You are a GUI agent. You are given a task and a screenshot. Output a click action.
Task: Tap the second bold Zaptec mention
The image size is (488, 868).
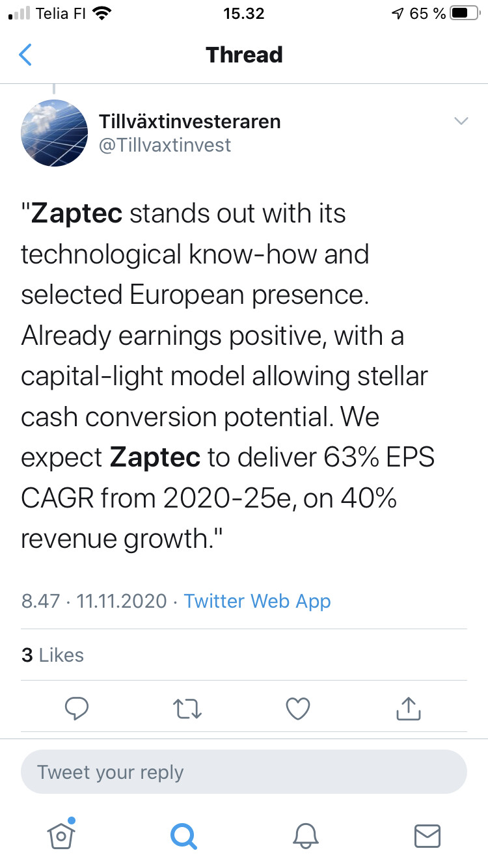point(155,457)
